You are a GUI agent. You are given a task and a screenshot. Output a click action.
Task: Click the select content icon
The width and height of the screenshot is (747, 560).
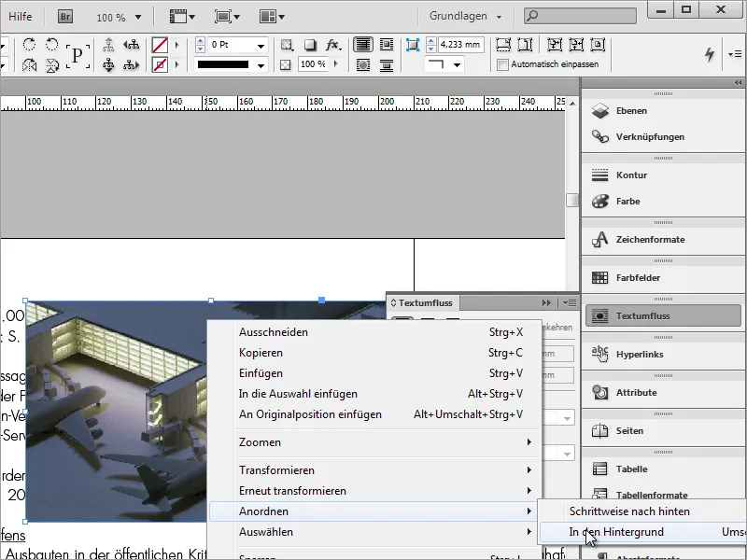click(x=108, y=64)
